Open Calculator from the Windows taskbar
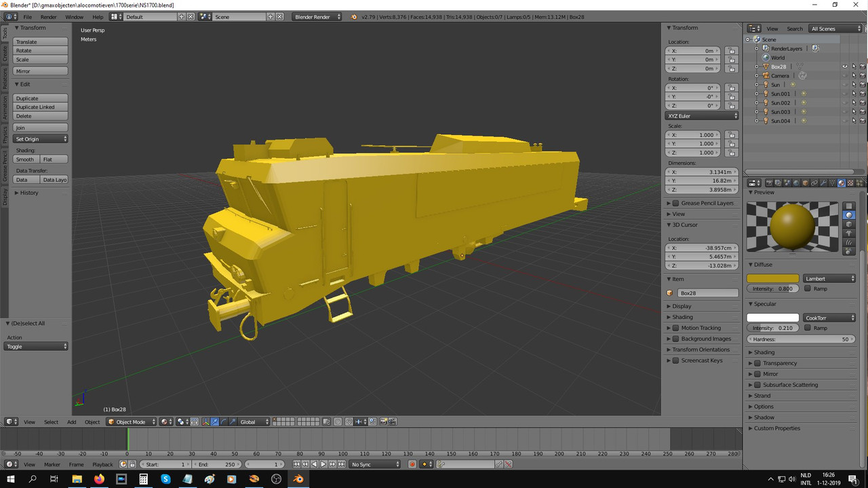The height and width of the screenshot is (488, 868). pyautogui.click(x=144, y=479)
